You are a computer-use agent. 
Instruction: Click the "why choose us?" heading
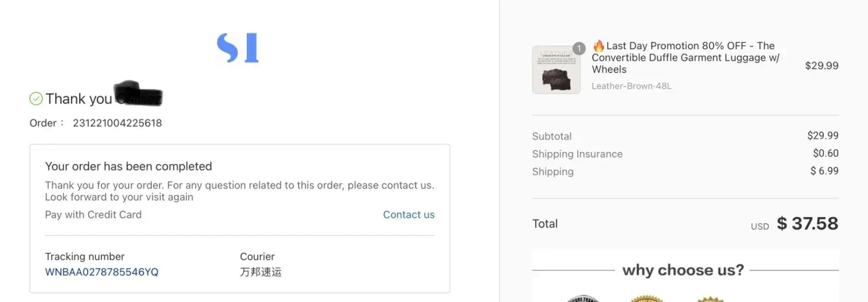coord(683,270)
